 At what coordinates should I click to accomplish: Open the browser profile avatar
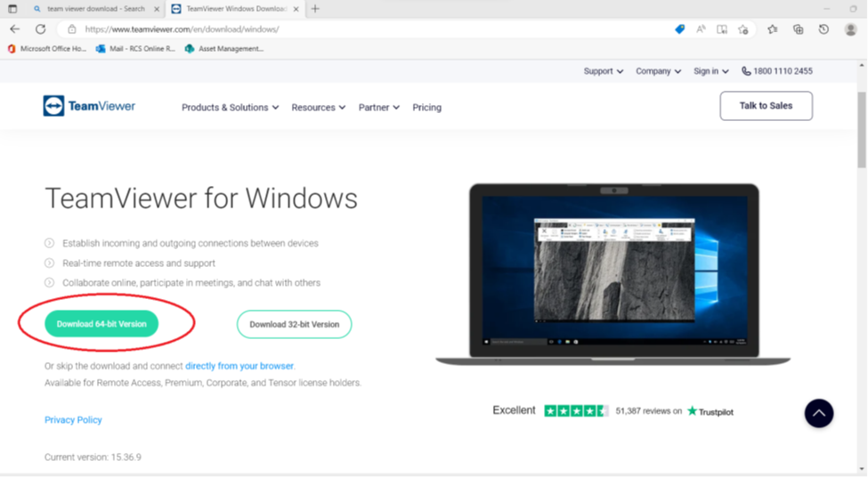(x=851, y=29)
